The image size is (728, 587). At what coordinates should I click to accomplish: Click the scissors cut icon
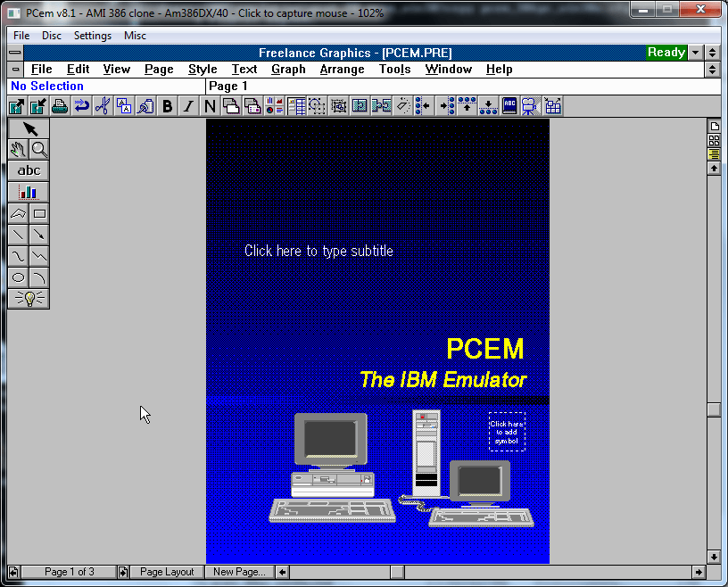pos(103,106)
